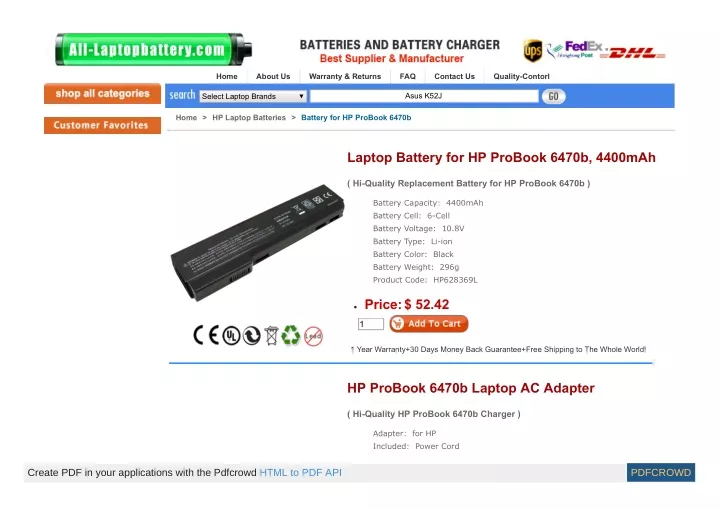This screenshot has width=720, height=509.
Task: Open the Quality-Contorl menu item
Action: click(x=521, y=76)
